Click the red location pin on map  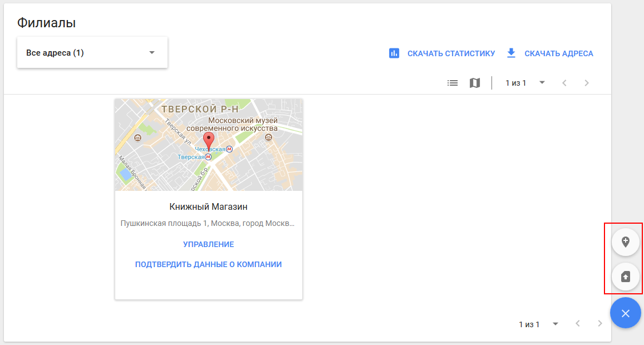pos(208,141)
